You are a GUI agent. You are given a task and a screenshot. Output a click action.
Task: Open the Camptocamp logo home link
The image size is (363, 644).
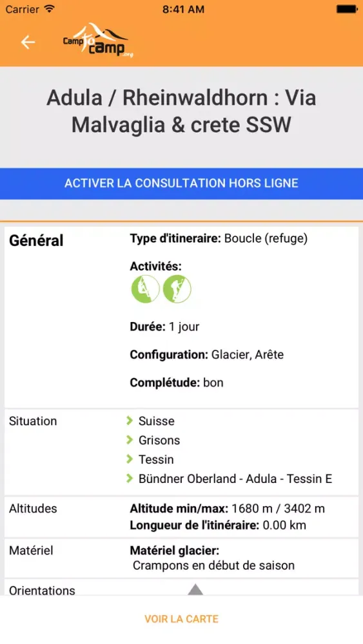click(x=98, y=40)
